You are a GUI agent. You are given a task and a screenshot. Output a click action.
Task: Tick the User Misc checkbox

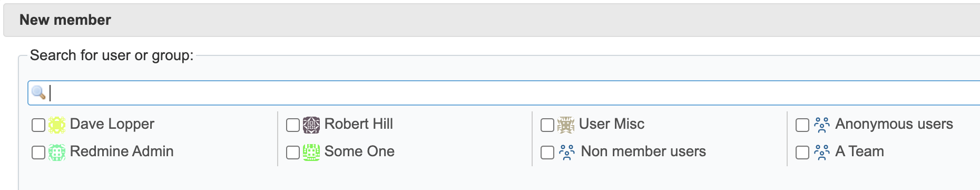click(x=547, y=125)
